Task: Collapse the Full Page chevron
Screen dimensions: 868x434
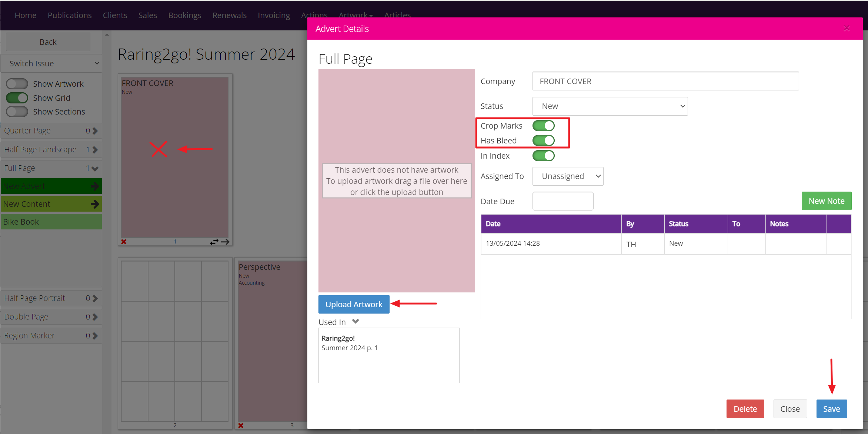Action: pyautogui.click(x=95, y=169)
